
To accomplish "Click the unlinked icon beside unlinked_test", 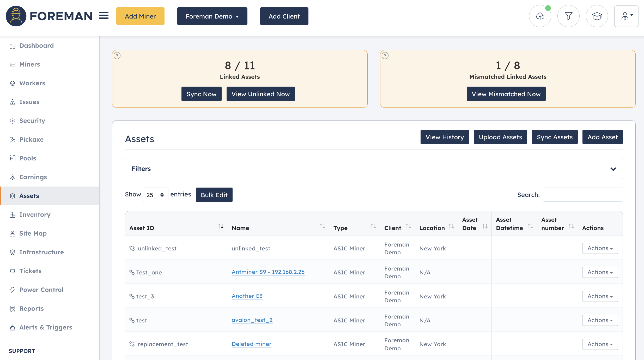I will pos(132,248).
